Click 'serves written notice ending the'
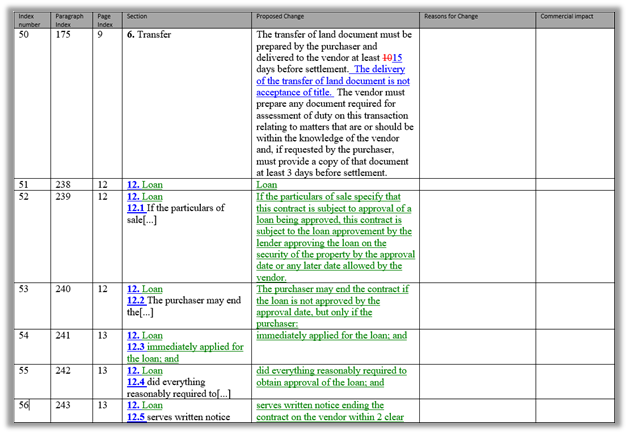This screenshot has height=434, width=628. point(320,405)
